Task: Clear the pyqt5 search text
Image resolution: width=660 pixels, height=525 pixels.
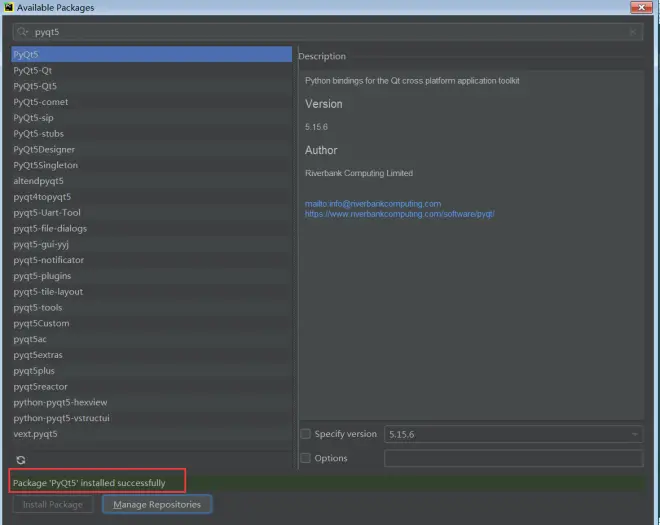Action: coord(633,32)
